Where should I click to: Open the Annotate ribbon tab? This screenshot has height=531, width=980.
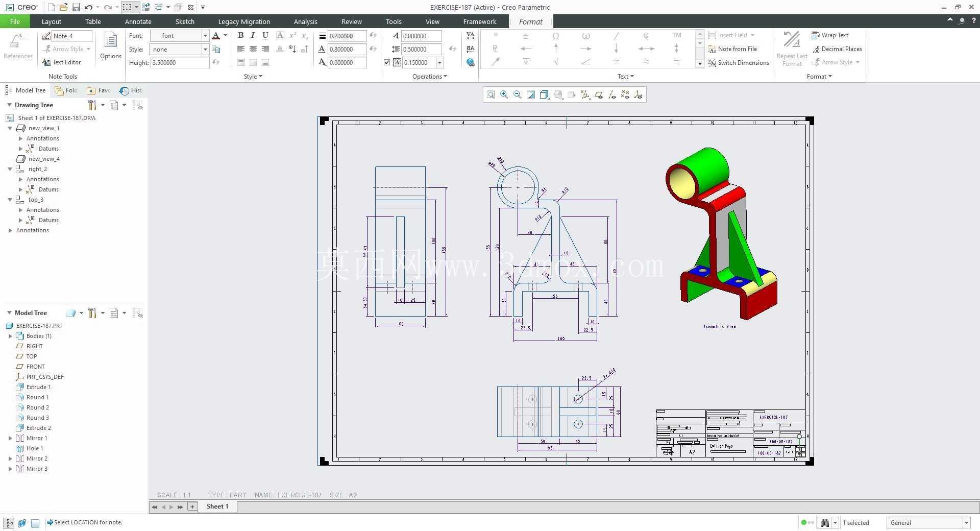(138, 21)
